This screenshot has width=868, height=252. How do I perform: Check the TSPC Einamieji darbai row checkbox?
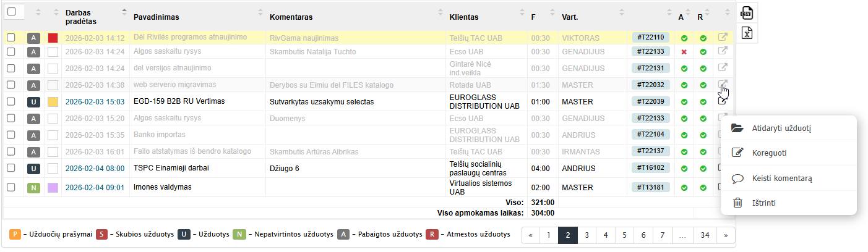coord(11,168)
